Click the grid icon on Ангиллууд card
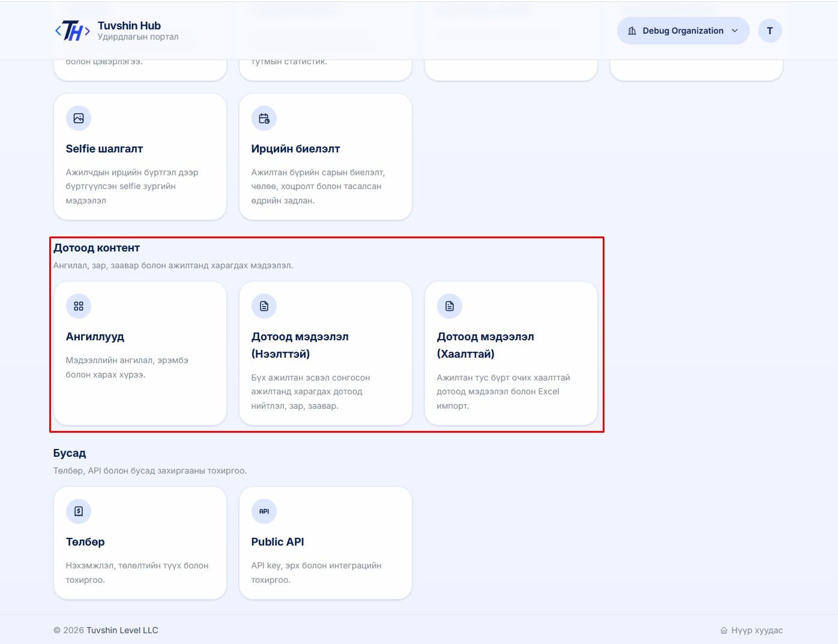 pyautogui.click(x=79, y=306)
